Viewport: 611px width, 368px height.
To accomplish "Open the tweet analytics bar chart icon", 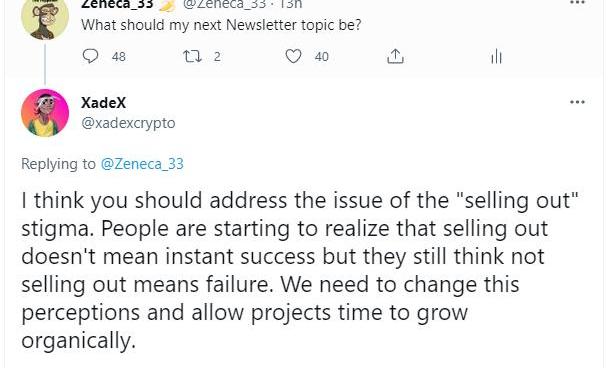I will (x=496, y=57).
